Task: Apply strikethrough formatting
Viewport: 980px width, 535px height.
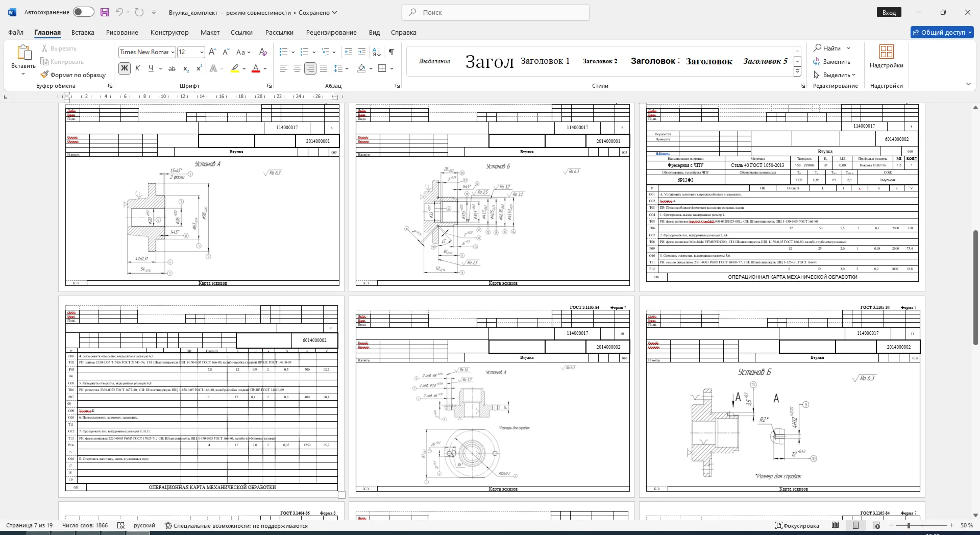Action: click(x=172, y=68)
